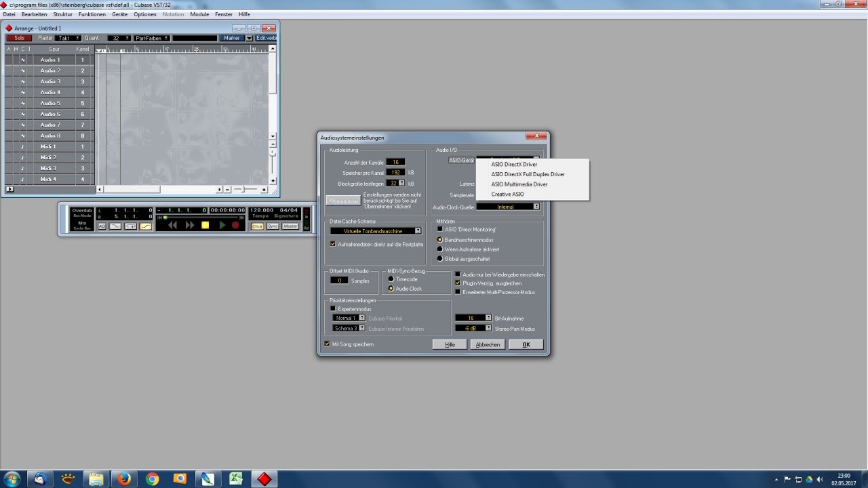Toggle the punch-in button on transport bar
868x488 pixels.
(x=115, y=226)
